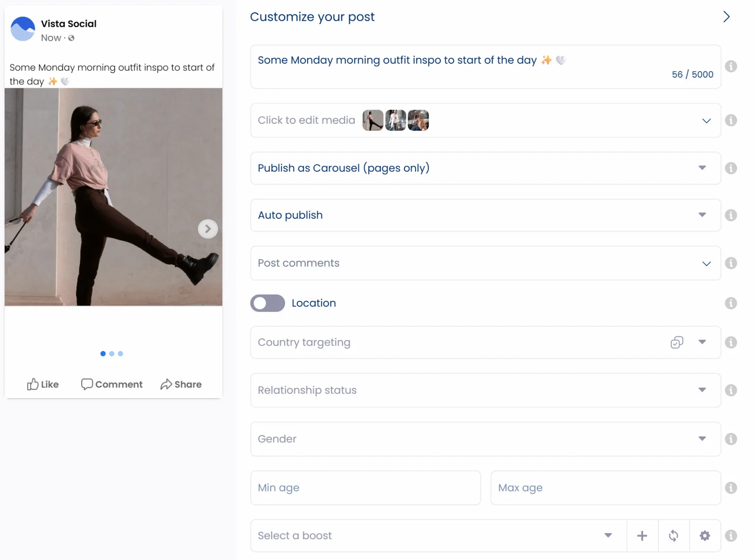The height and width of the screenshot is (560, 755).
Task: Click into the Min age field
Action: [x=365, y=487]
